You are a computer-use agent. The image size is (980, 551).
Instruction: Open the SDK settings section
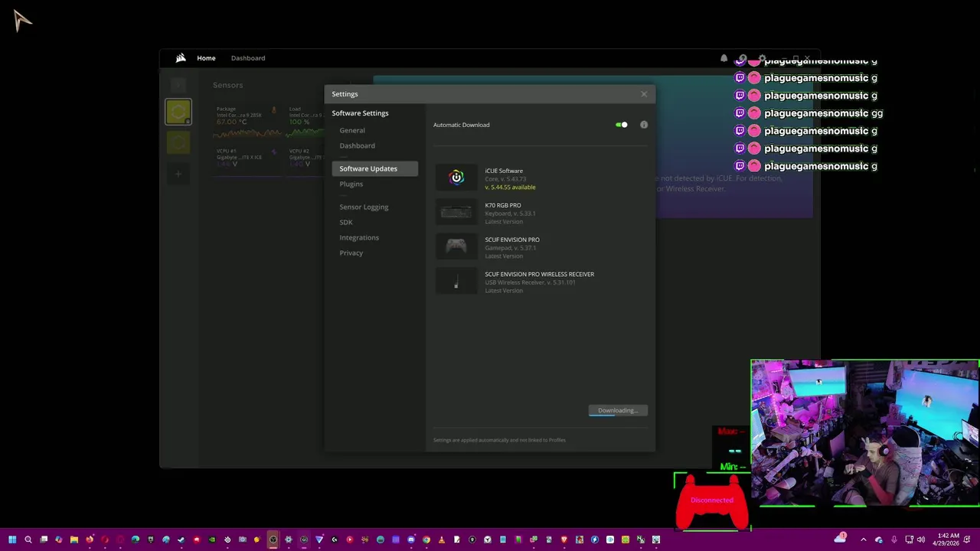(346, 222)
